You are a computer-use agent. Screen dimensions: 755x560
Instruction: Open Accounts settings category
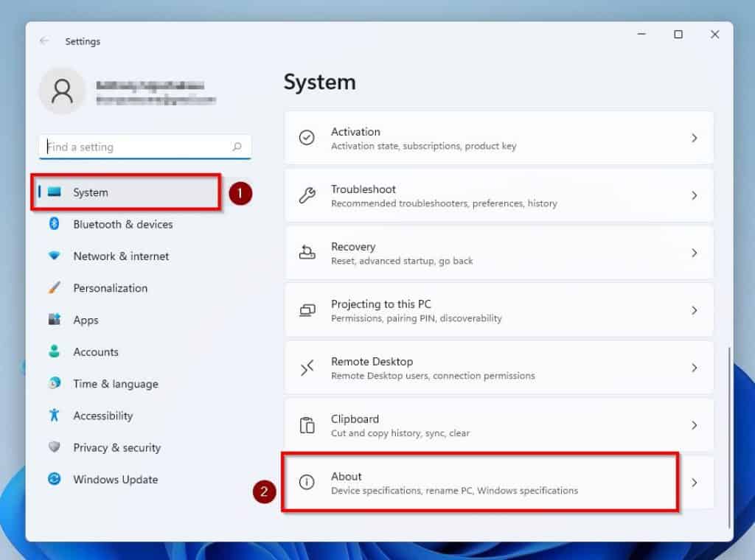click(x=96, y=351)
